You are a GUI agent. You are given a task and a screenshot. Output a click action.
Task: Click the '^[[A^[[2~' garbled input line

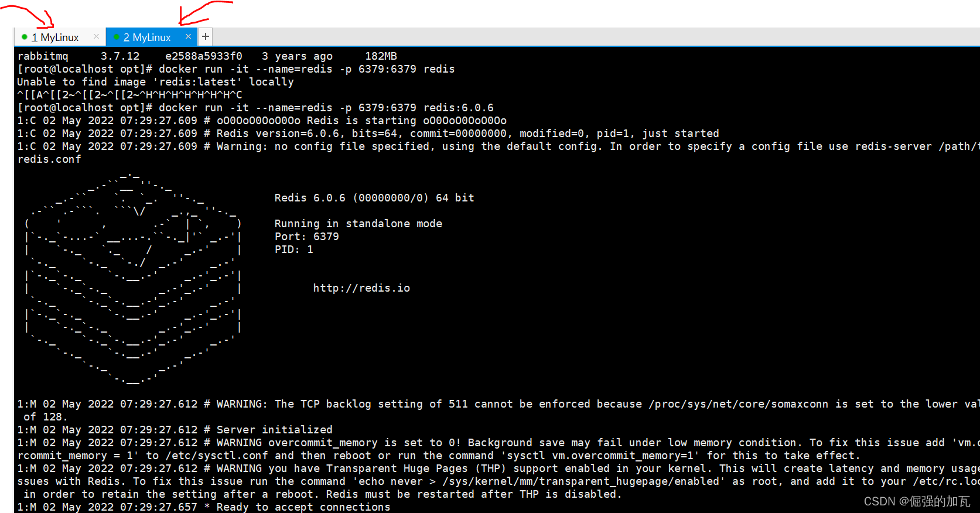tap(129, 95)
